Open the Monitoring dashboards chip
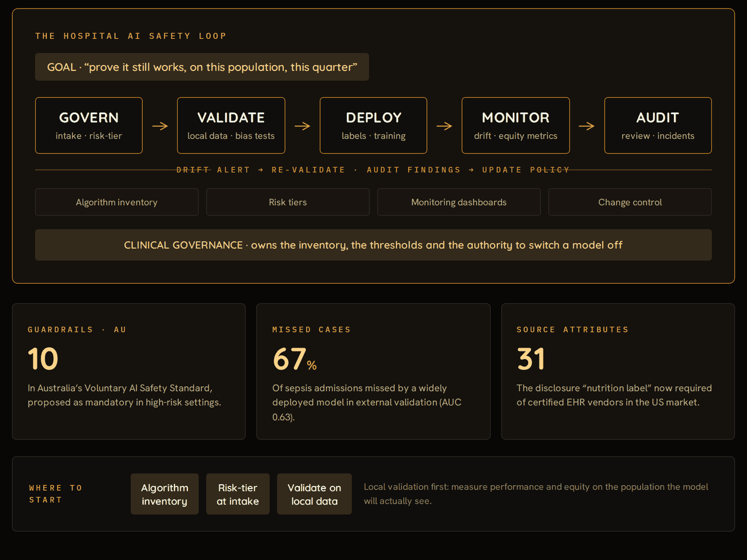Screen dimensions: 747x560 459,202
